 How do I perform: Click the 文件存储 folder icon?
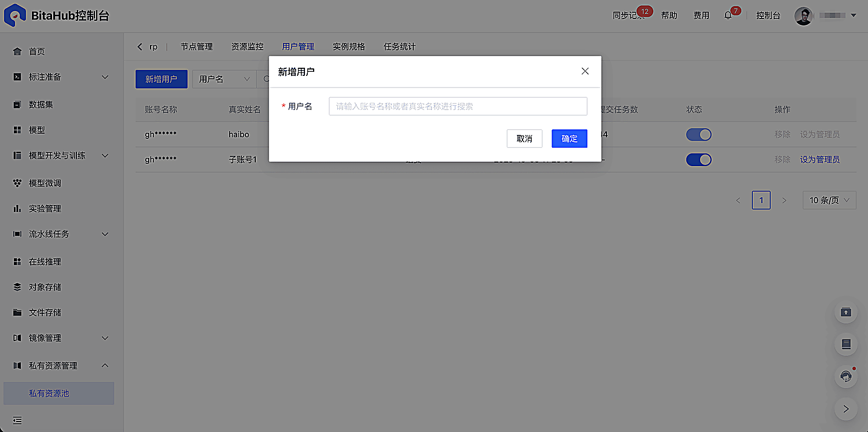17,313
